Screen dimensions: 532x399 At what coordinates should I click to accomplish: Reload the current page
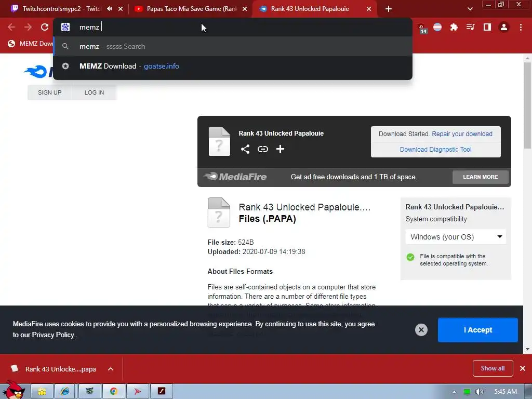pyautogui.click(x=45, y=27)
